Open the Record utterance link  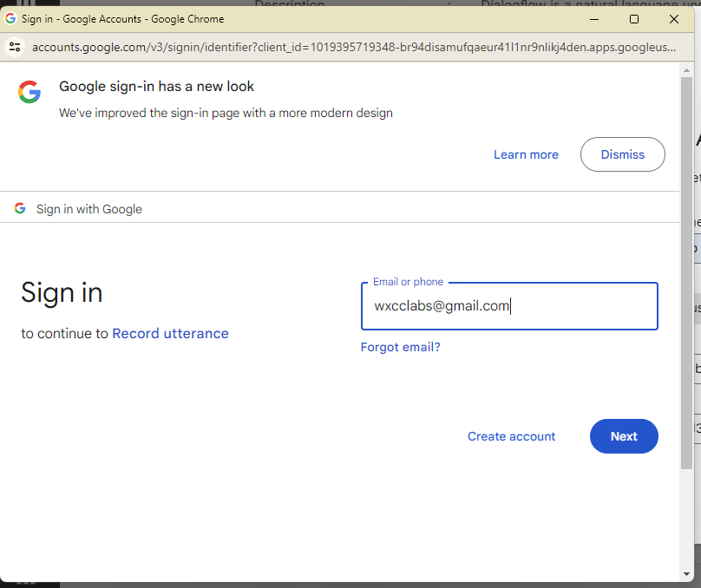click(170, 334)
